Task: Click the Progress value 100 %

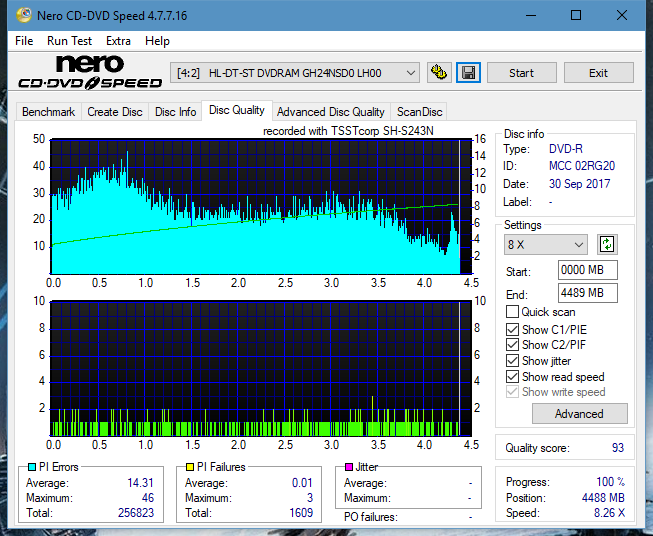Action: pos(611,482)
